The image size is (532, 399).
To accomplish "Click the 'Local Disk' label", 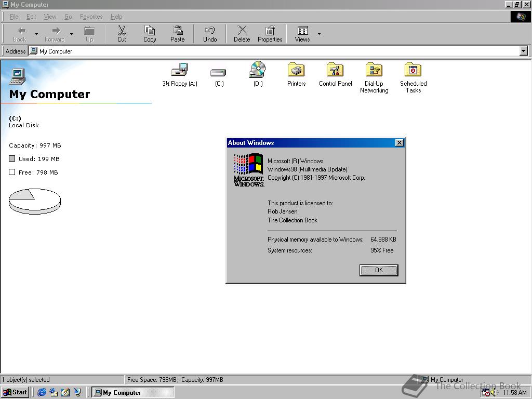I will coord(24,125).
